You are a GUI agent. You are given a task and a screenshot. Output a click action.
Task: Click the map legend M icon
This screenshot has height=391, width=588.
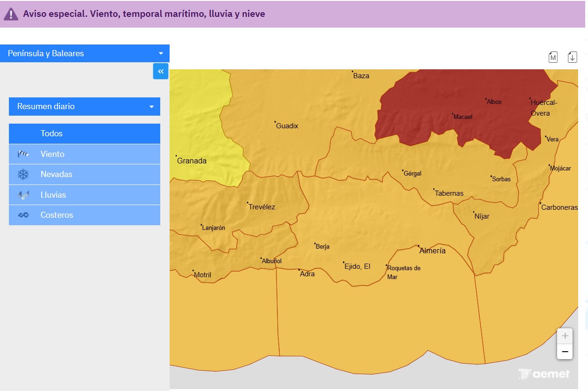[553, 57]
